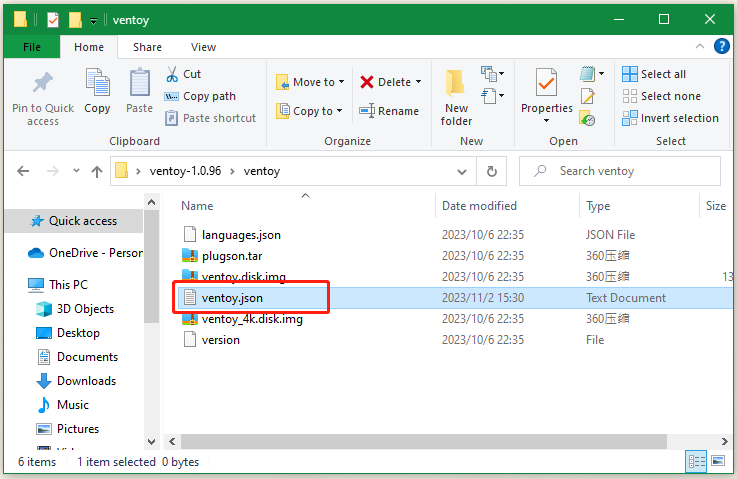Open Help with the blue question icon

coord(721,46)
